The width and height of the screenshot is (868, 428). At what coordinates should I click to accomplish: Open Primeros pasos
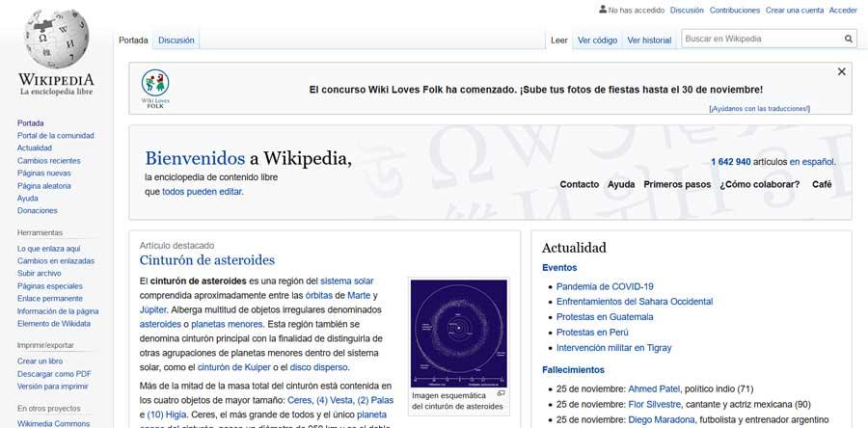point(677,185)
